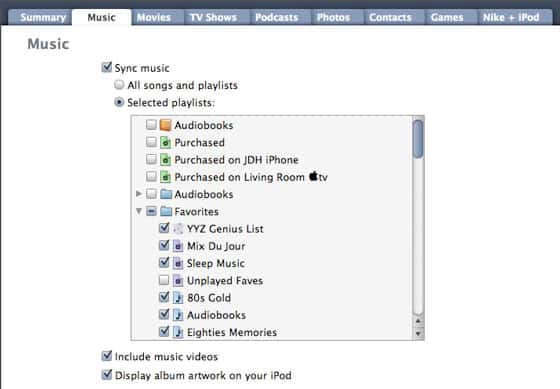This screenshot has height=389, width=560.
Task: Uncheck the Sleep Music checkbox
Action: click(164, 262)
